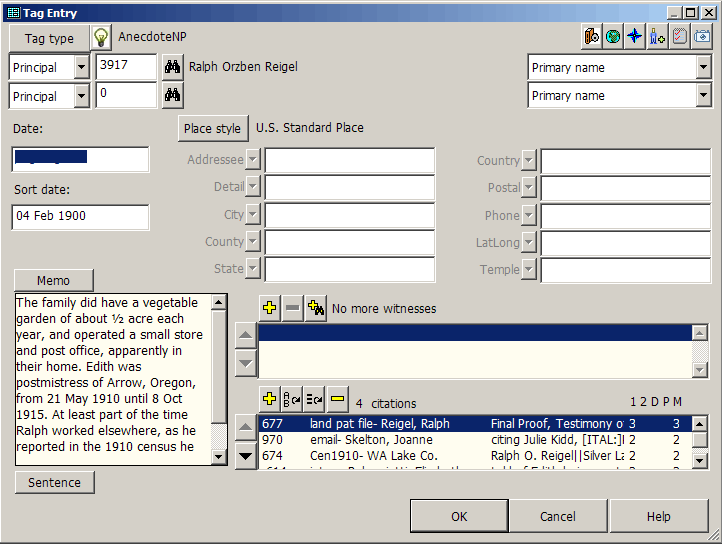Image resolution: width=722 pixels, height=544 pixels.
Task: Click citations list scrollbar up arrow
Action: (699, 423)
